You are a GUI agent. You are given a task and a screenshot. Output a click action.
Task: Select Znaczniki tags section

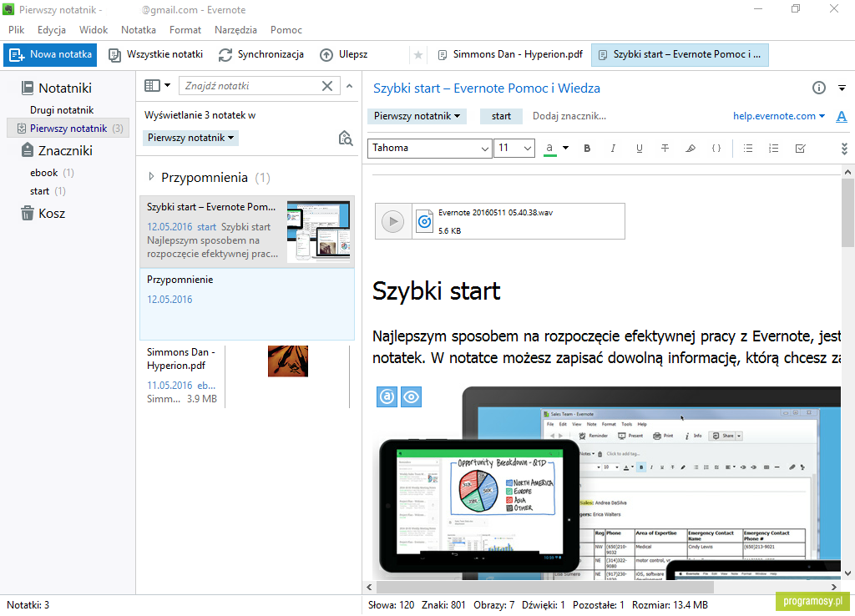[57, 150]
